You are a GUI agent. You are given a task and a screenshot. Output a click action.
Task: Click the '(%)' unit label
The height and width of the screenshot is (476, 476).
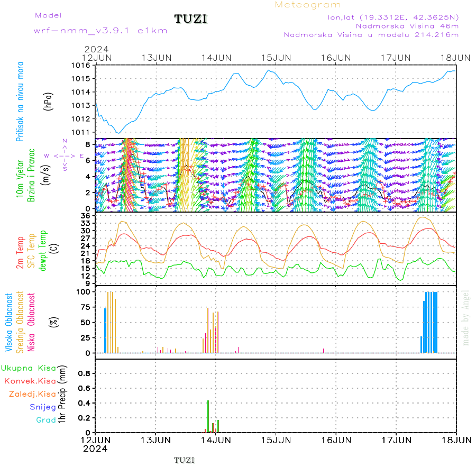pyautogui.click(x=53, y=322)
